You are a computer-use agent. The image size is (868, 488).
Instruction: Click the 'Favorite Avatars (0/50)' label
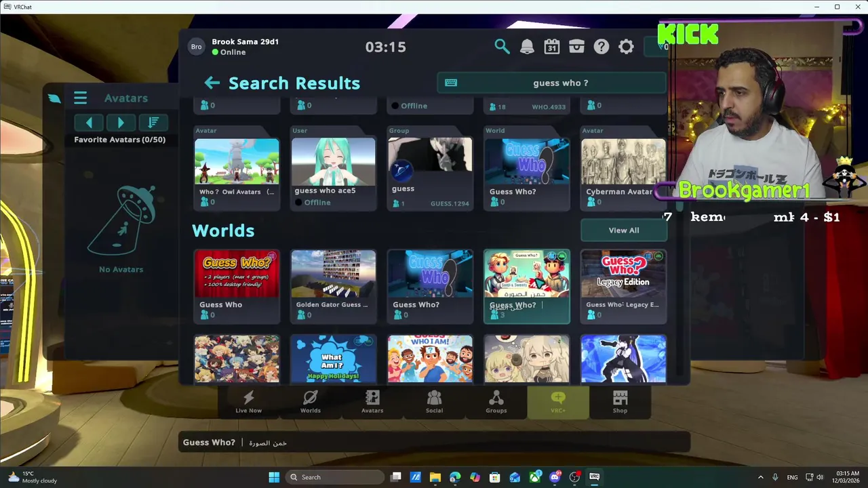[120, 140]
